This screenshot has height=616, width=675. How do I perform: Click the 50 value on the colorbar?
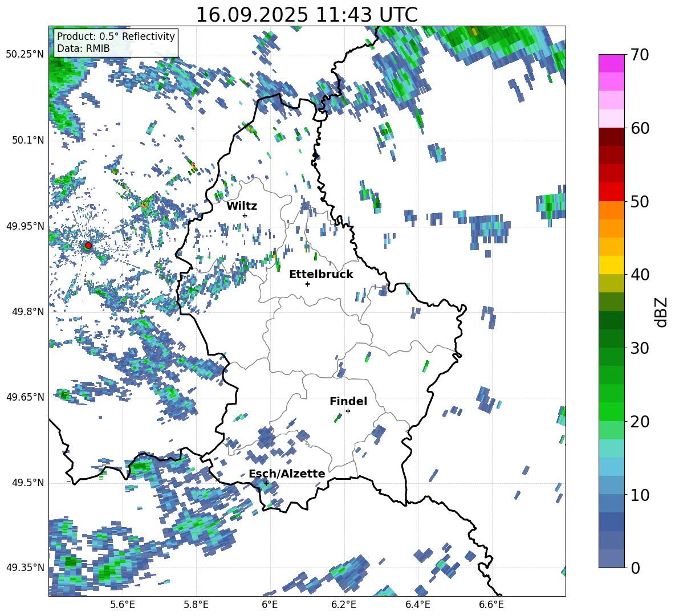pyautogui.click(x=640, y=202)
